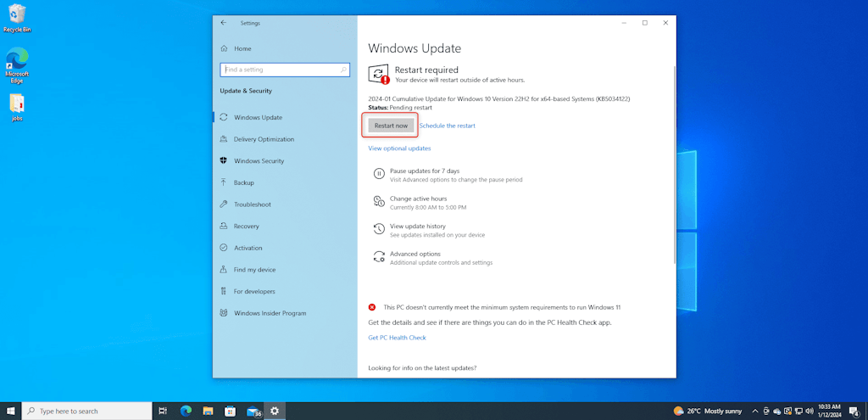The width and height of the screenshot is (868, 420).
Task: Click the Settings window vertical scrollbar
Action: (x=674, y=164)
